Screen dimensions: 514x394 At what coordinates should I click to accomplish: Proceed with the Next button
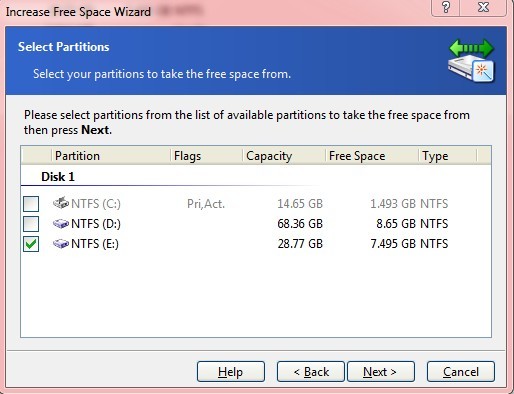point(381,372)
